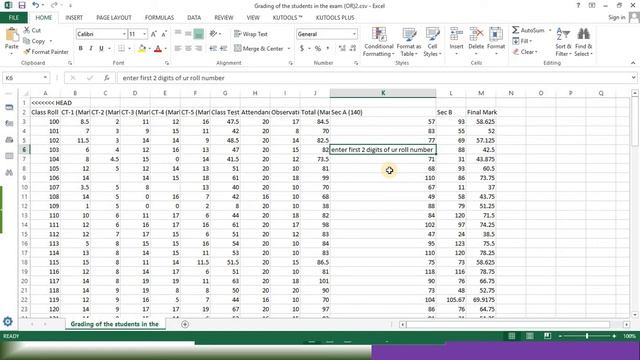Open the General number format dropdown

click(354, 34)
